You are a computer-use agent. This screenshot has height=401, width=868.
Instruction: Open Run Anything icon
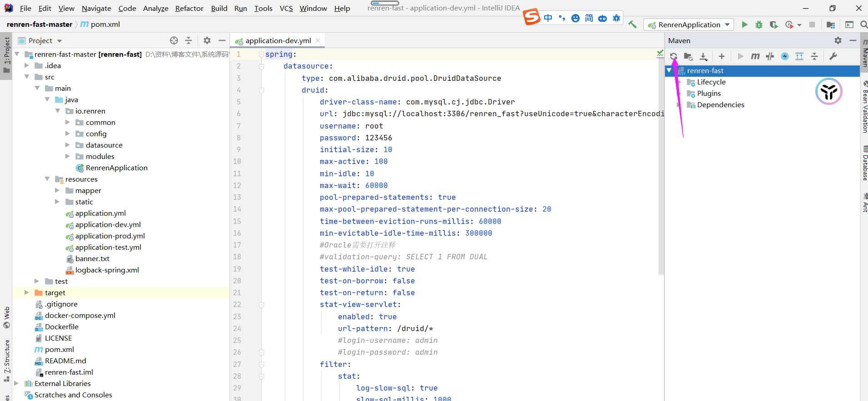pyautogui.click(x=849, y=25)
